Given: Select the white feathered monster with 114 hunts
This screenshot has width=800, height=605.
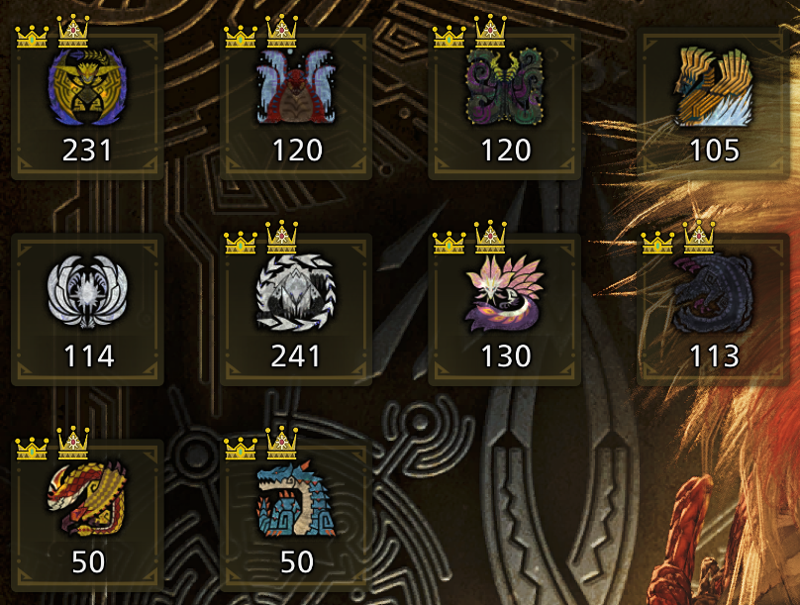Looking at the screenshot, I should pyautogui.click(x=87, y=292).
